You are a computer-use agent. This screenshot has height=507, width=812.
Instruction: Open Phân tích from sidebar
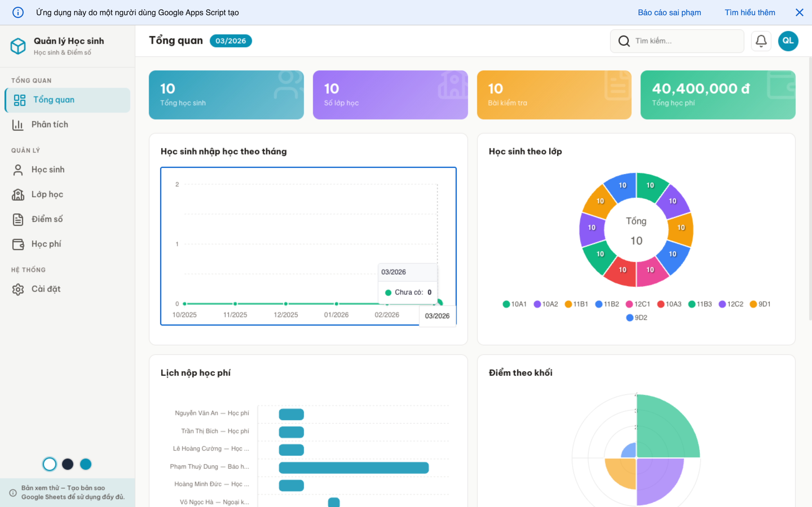point(50,124)
